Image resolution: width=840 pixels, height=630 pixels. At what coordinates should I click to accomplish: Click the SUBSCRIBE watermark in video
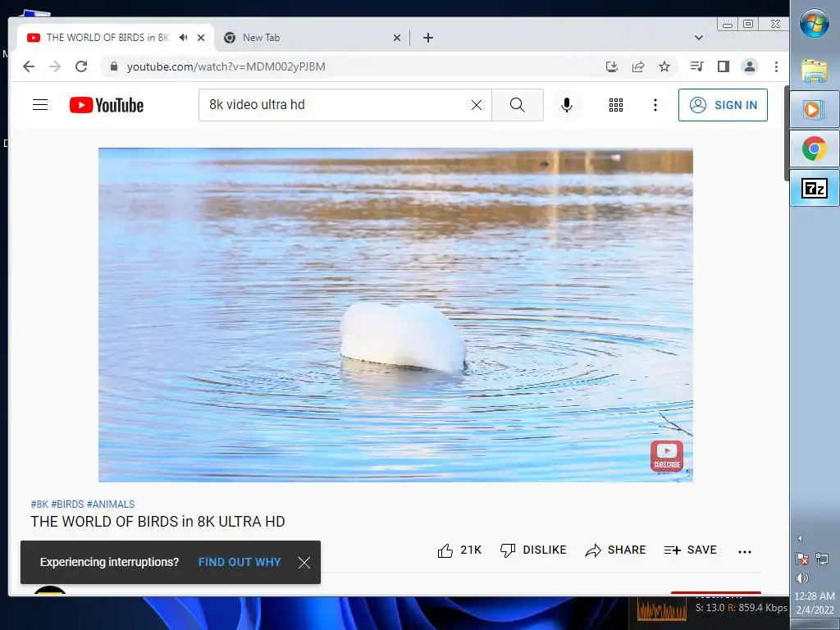pos(666,456)
